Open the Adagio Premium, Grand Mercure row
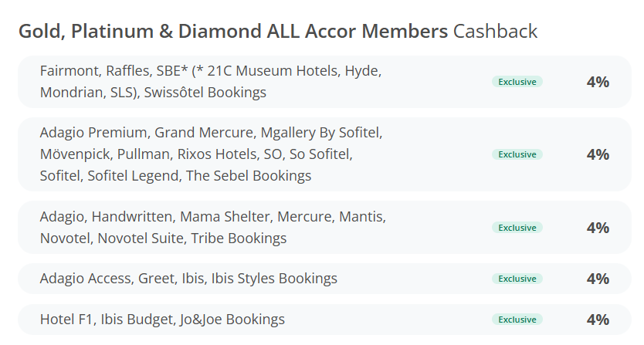Viewport: 644px width, 345px height. [324, 154]
